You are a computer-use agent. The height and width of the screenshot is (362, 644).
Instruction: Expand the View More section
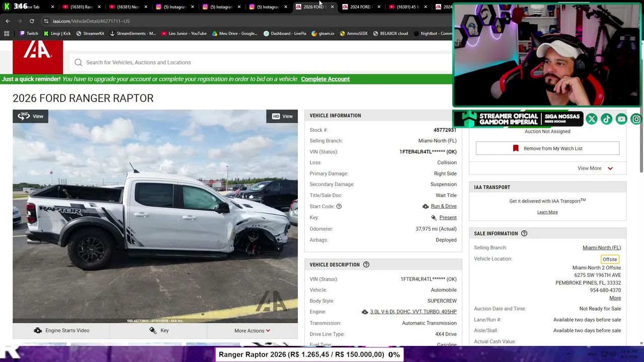click(595, 168)
